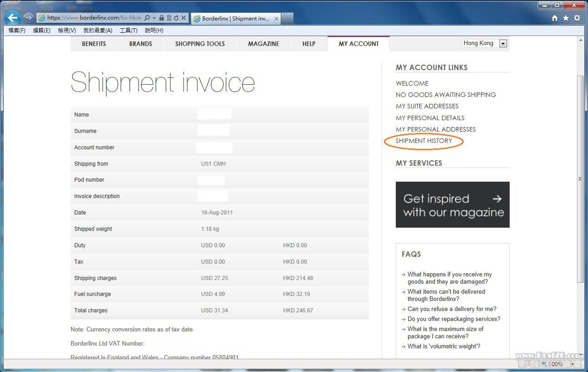
Task: Open FAQ 'What is volumetric weight?'
Action: (x=444, y=346)
